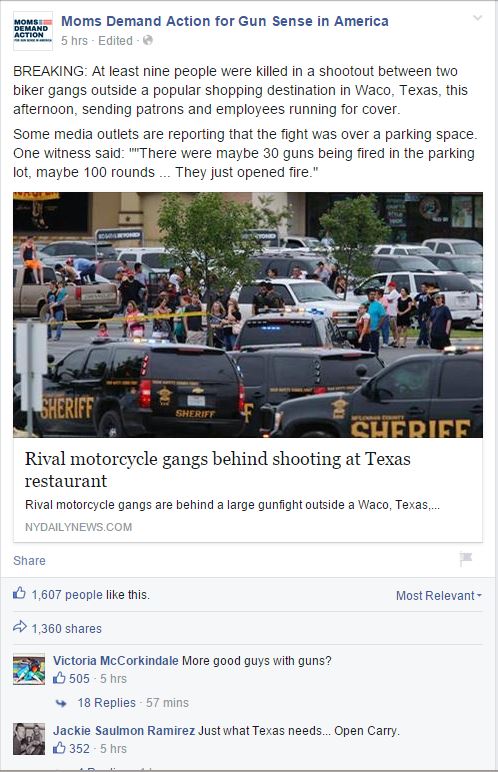Report post using the flag icon
This screenshot has width=498, height=772.
(x=465, y=559)
